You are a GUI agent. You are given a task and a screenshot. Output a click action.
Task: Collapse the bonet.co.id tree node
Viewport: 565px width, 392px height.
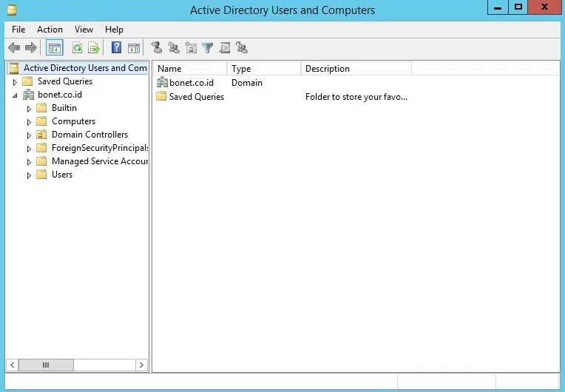tap(15, 95)
